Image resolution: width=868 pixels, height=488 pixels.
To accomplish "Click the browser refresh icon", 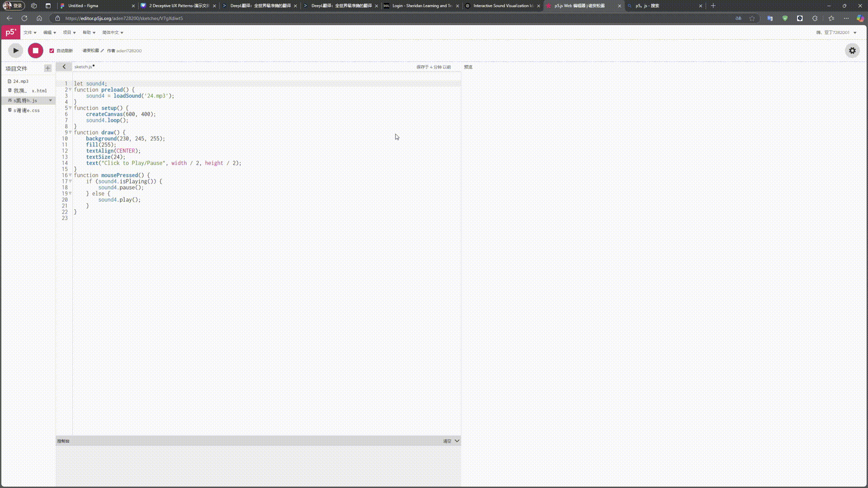I will click(24, 19).
